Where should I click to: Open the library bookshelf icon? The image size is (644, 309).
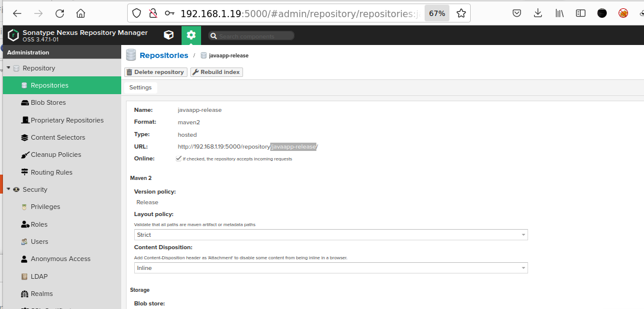point(559,13)
